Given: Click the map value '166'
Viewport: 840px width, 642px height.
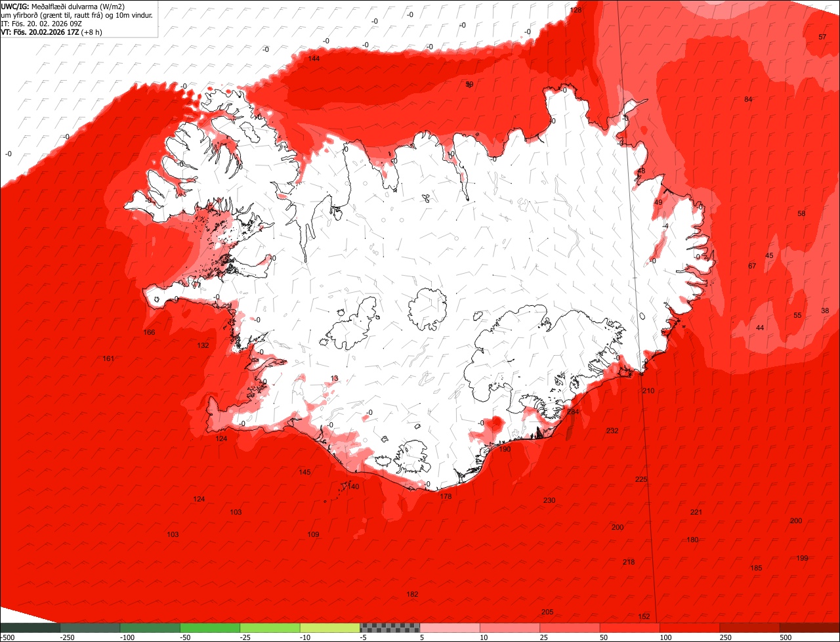Looking at the screenshot, I should click(149, 332).
